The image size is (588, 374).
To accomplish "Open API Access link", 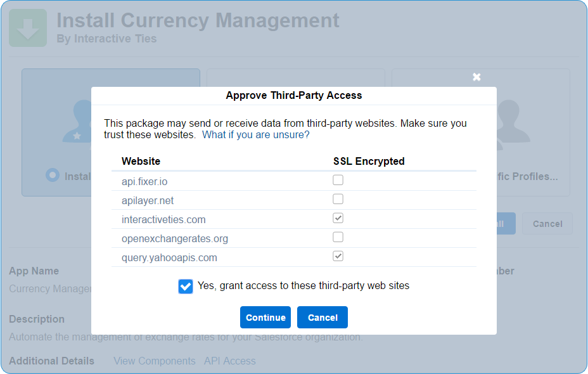I will pos(230,361).
